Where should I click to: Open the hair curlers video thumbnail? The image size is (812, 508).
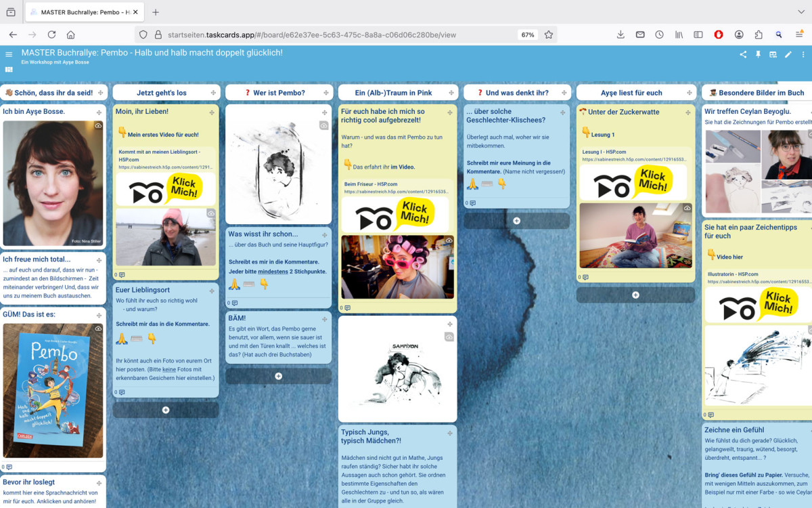point(397,267)
